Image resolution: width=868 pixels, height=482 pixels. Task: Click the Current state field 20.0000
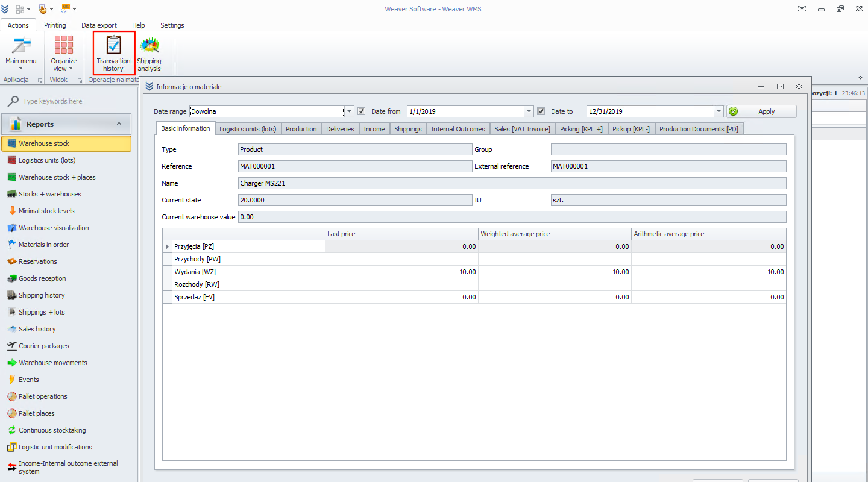coord(355,200)
